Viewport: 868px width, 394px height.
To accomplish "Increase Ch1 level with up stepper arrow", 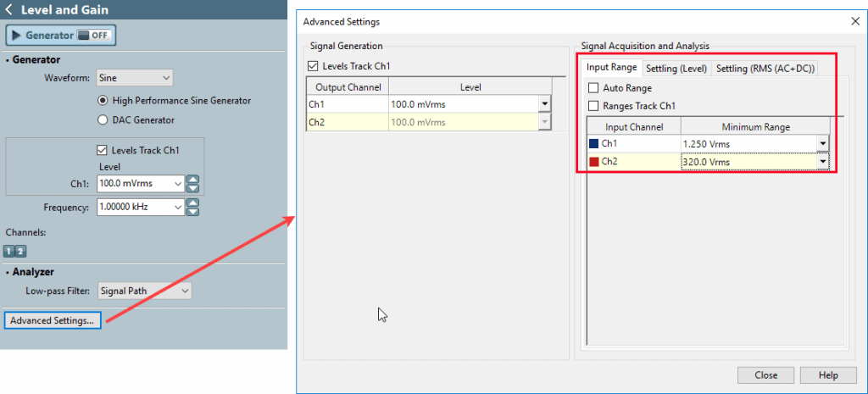I will point(192,179).
